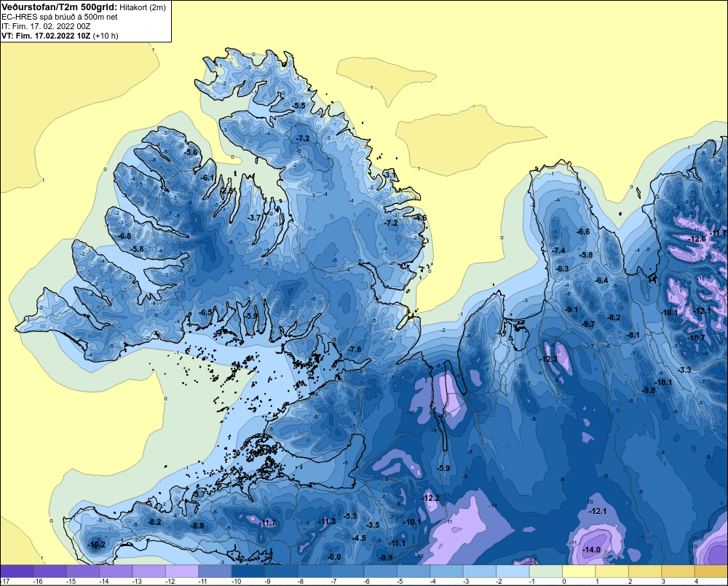
Task: Click the -10.7 temperature label
Action: point(697,338)
